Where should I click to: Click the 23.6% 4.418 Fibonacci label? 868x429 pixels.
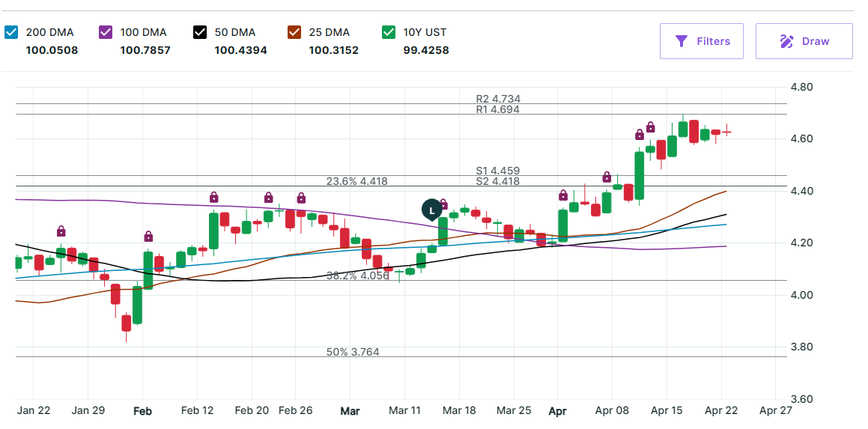coord(357,181)
